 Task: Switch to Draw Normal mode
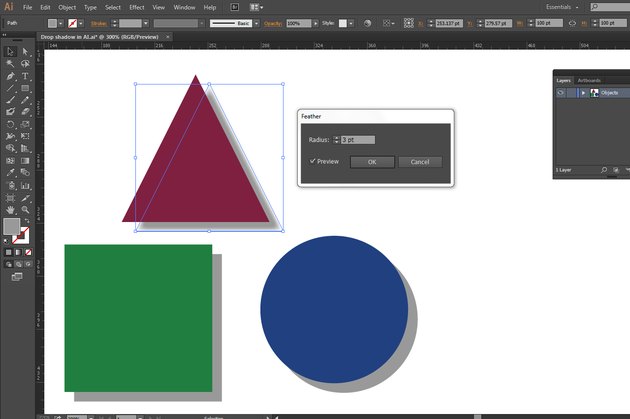(x=9, y=264)
